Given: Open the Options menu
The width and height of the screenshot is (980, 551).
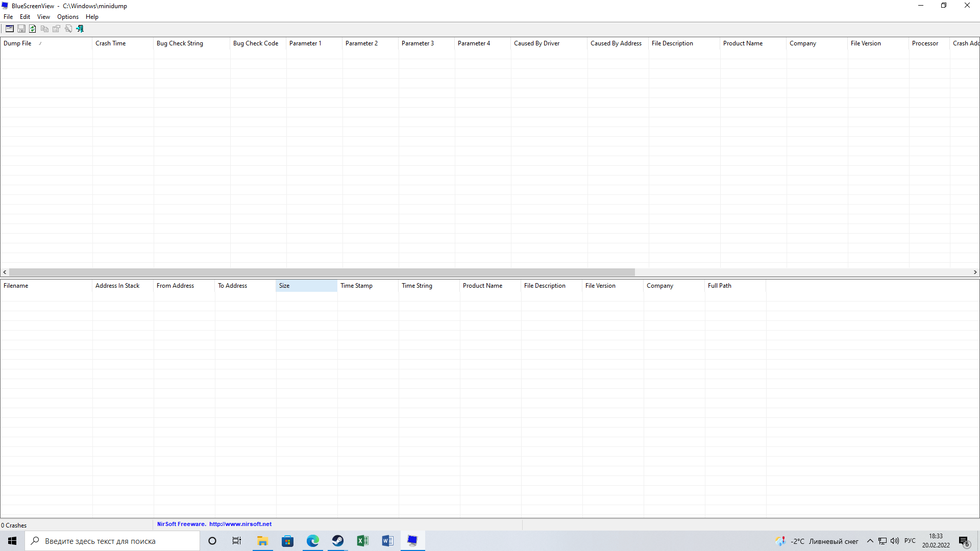Looking at the screenshot, I should (68, 17).
